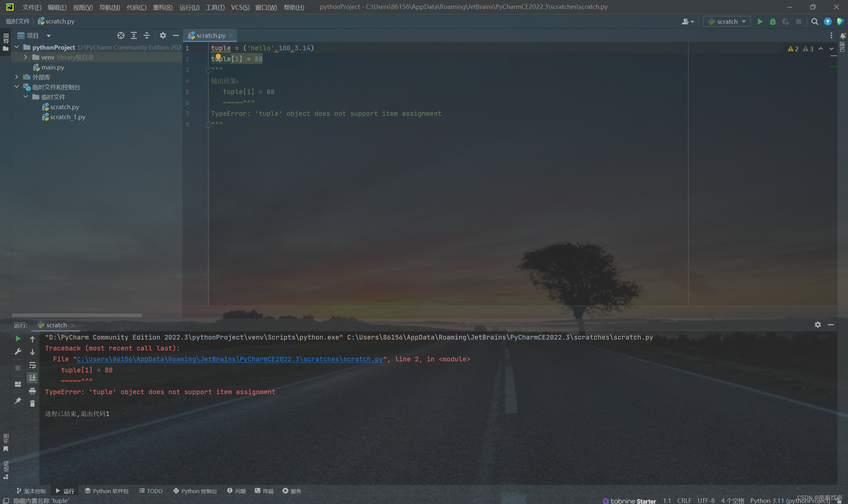Image resolution: width=848 pixels, height=504 pixels.
Task: Restore layout icon in run panel
Action: [x=18, y=384]
